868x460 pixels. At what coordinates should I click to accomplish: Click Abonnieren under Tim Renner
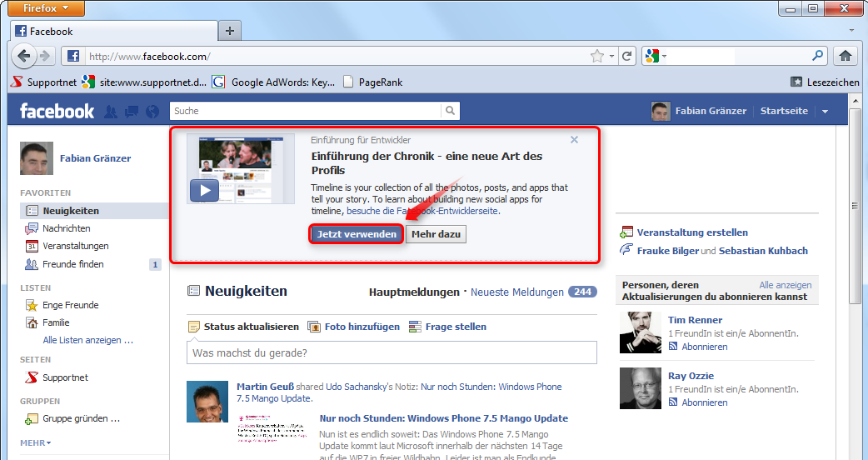tap(704, 347)
